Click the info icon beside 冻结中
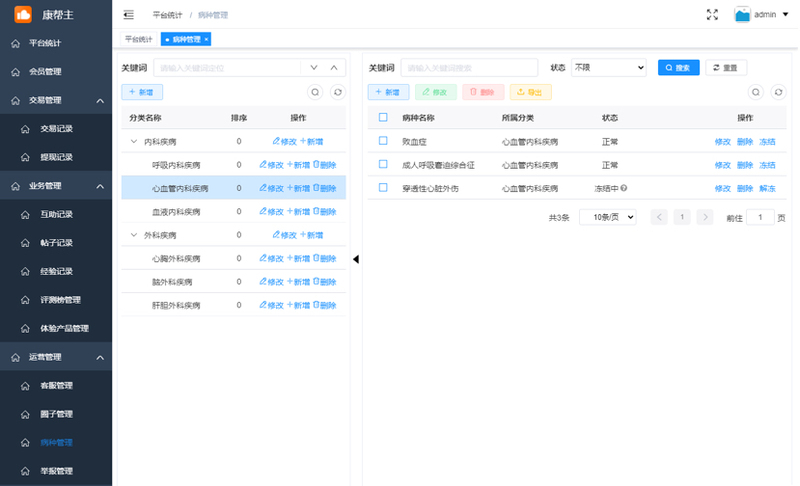 [624, 188]
